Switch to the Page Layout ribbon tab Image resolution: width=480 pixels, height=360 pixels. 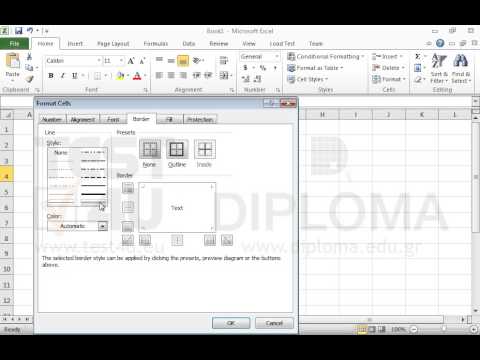pyautogui.click(x=113, y=44)
